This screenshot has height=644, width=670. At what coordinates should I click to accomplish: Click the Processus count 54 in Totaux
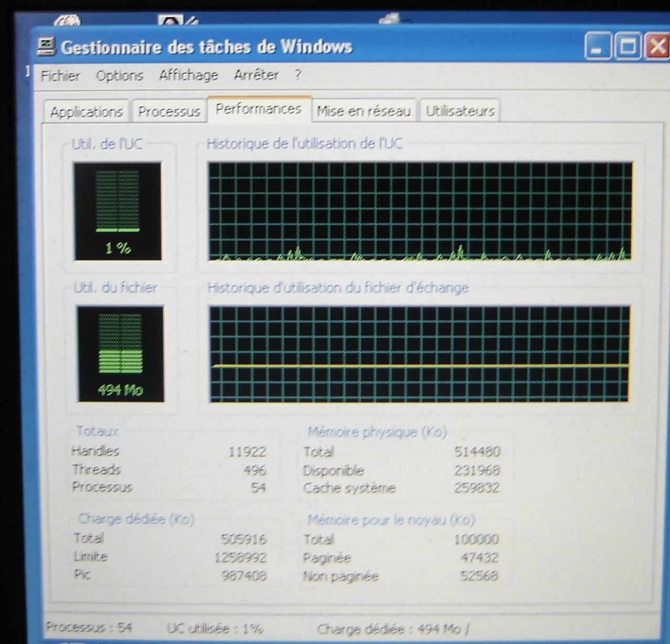[x=258, y=487]
